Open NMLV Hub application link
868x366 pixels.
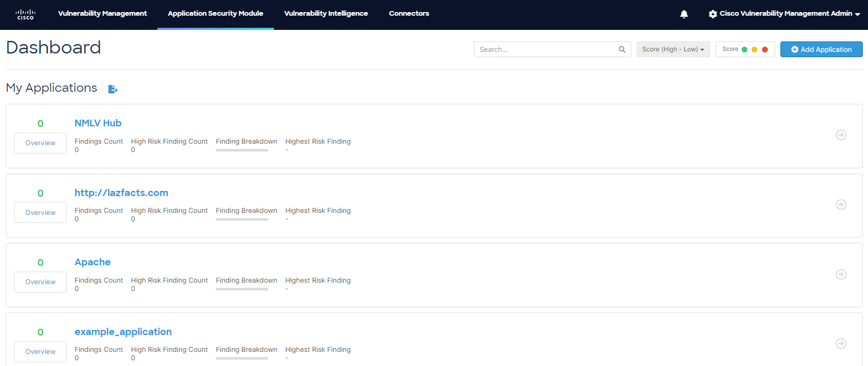tap(98, 123)
